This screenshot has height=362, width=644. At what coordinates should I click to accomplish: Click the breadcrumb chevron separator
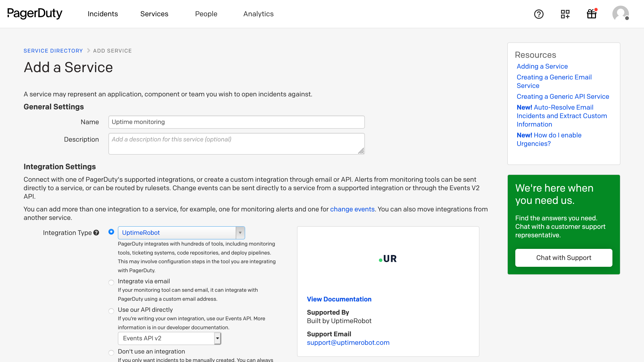[88, 51]
